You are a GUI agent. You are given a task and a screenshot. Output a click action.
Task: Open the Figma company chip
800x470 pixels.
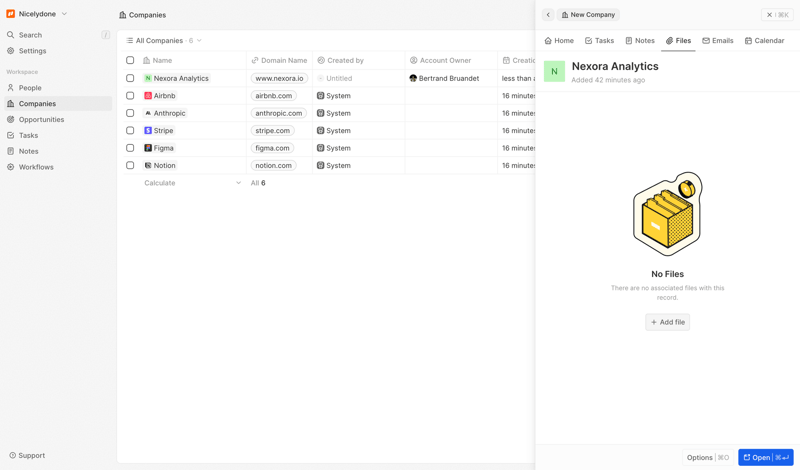(x=159, y=147)
